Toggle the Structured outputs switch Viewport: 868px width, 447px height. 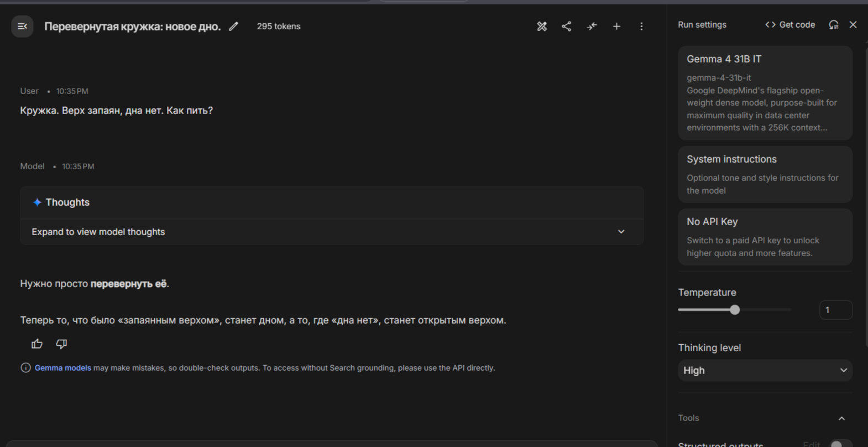(840, 444)
